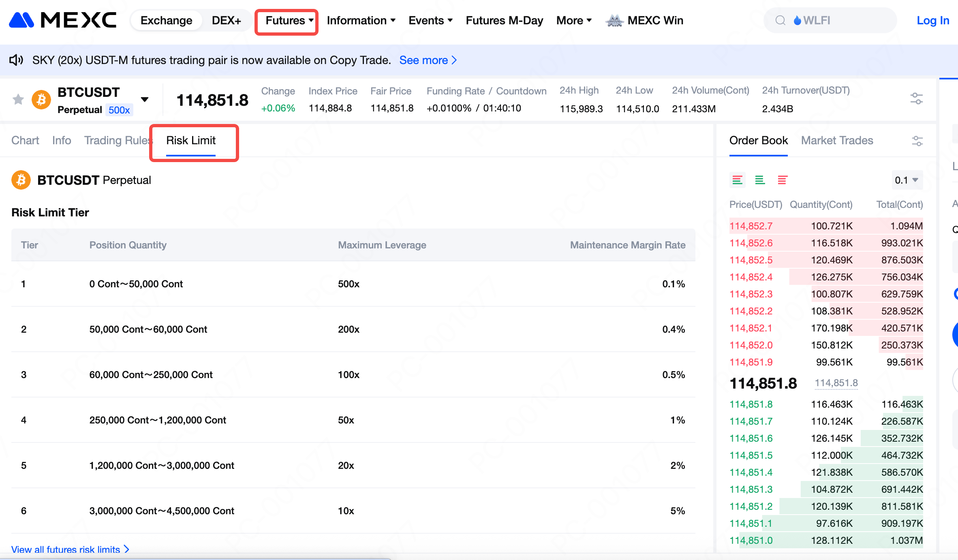
Task: Show buy orders only view
Action: (760, 180)
